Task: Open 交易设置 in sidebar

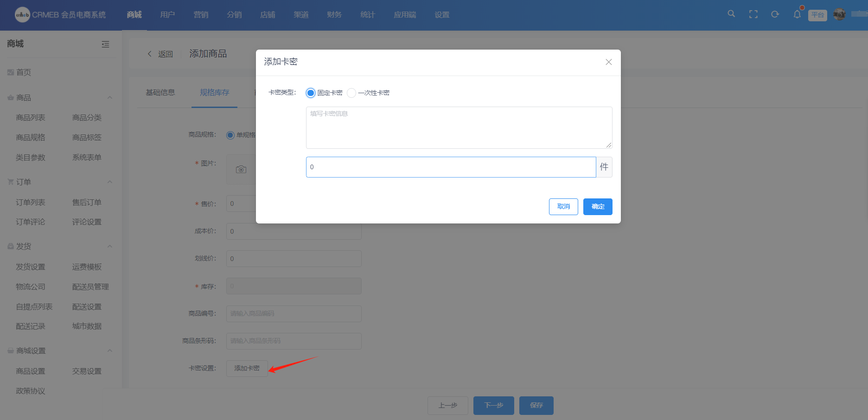Action: click(87, 371)
